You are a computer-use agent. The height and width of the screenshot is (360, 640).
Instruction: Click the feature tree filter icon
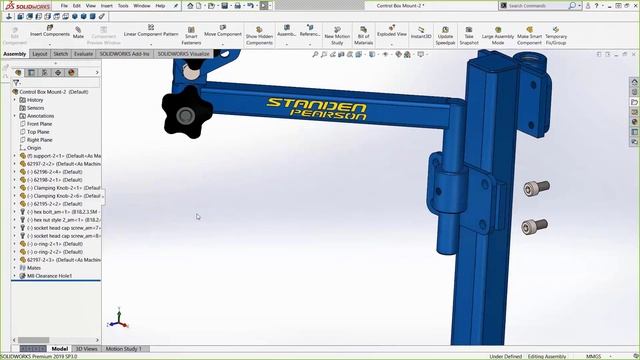pos(16,83)
